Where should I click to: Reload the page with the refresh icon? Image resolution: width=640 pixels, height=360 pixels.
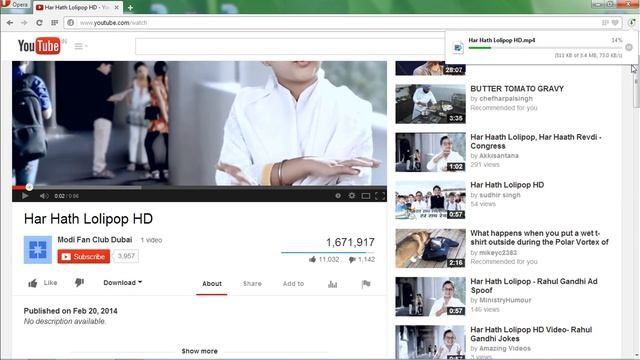39,23
